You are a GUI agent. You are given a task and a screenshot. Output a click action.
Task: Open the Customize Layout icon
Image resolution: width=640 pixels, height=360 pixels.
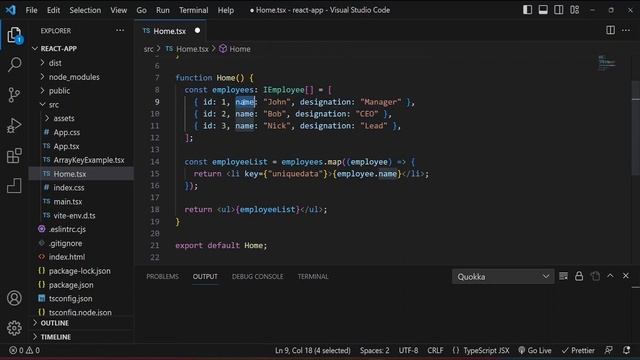575,10
